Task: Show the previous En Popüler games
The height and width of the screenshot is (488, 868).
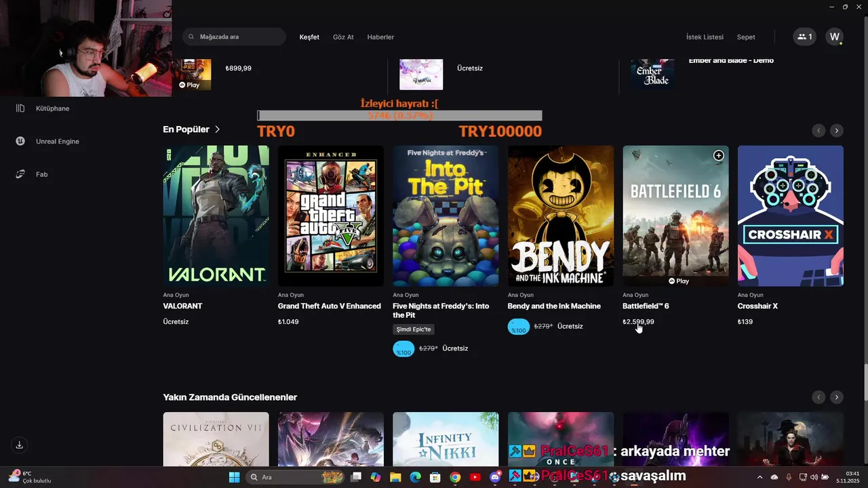Action: point(818,130)
